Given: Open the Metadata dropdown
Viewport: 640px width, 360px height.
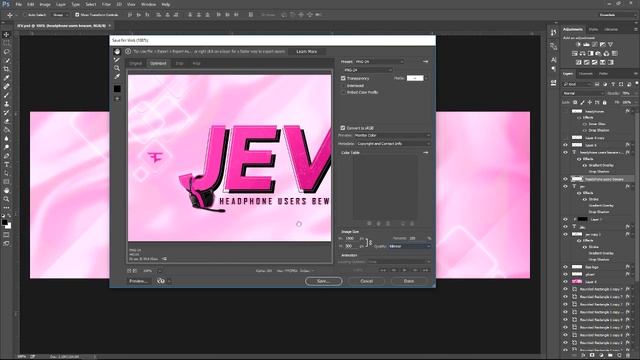Looking at the screenshot, I should pos(393,144).
